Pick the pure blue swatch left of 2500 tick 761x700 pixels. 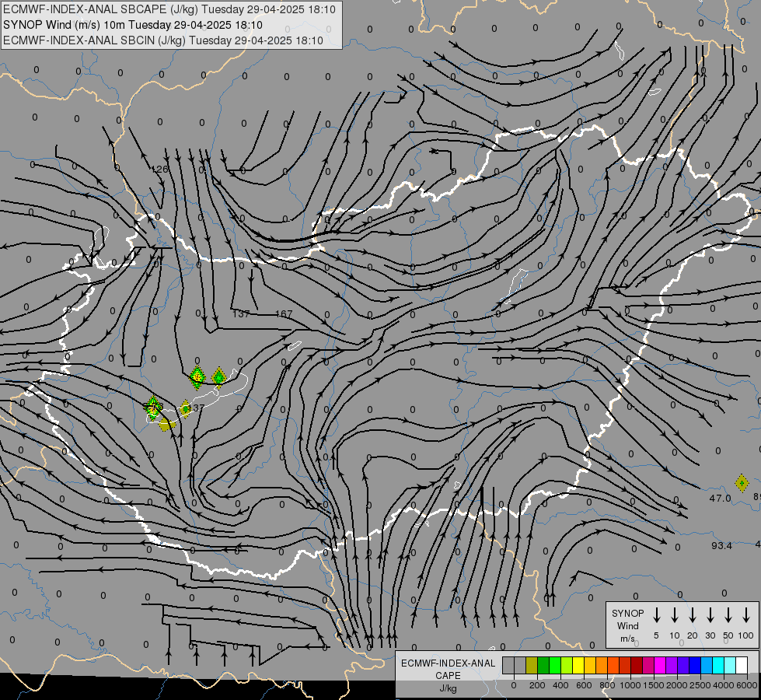[694, 666]
